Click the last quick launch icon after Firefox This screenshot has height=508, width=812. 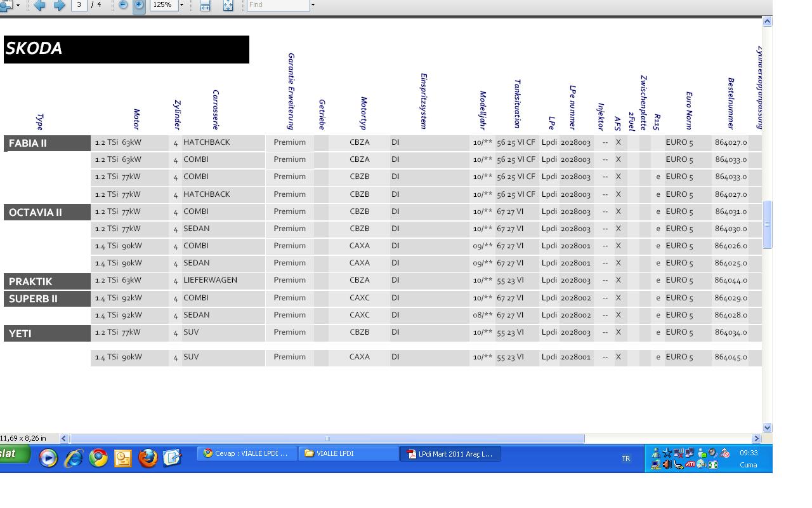coord(172,457)
